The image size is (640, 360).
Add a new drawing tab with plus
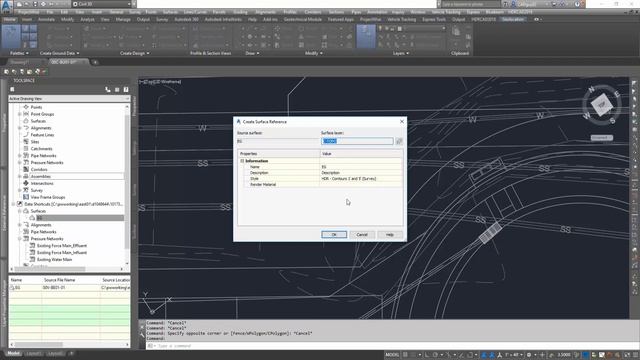point(95,62)
